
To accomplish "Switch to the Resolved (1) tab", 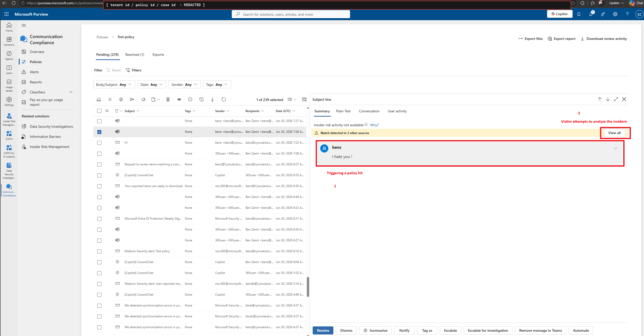I will [135, 55].
